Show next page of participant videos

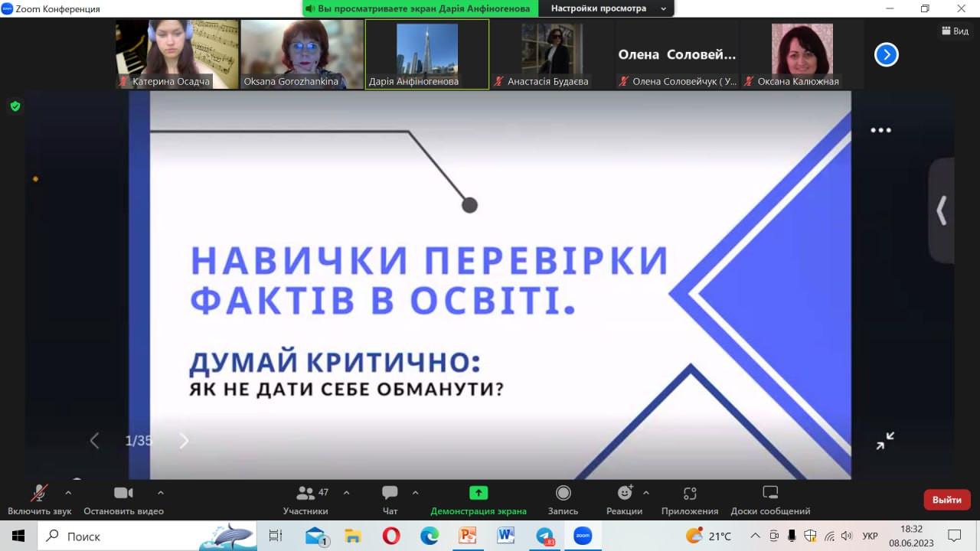886,54
